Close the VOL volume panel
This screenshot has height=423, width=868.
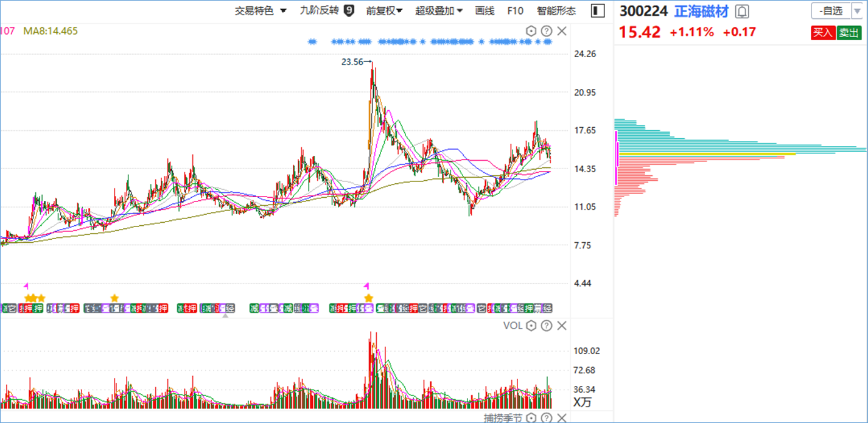562,326
